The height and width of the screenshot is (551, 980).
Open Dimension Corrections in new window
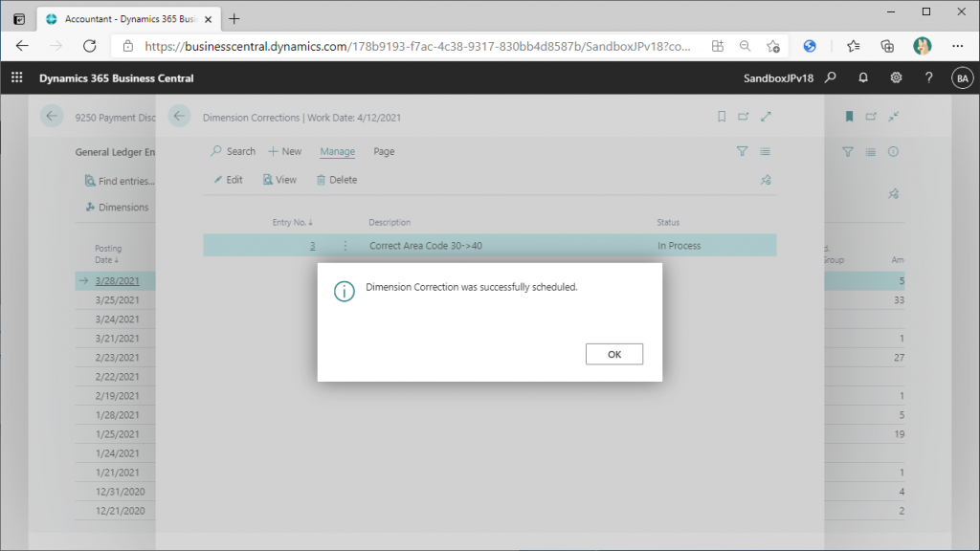743,116
